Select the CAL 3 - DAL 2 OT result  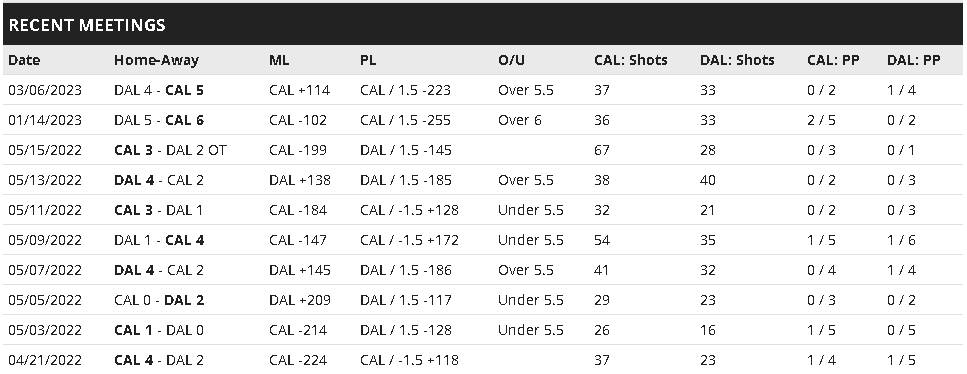click(170, 150)
